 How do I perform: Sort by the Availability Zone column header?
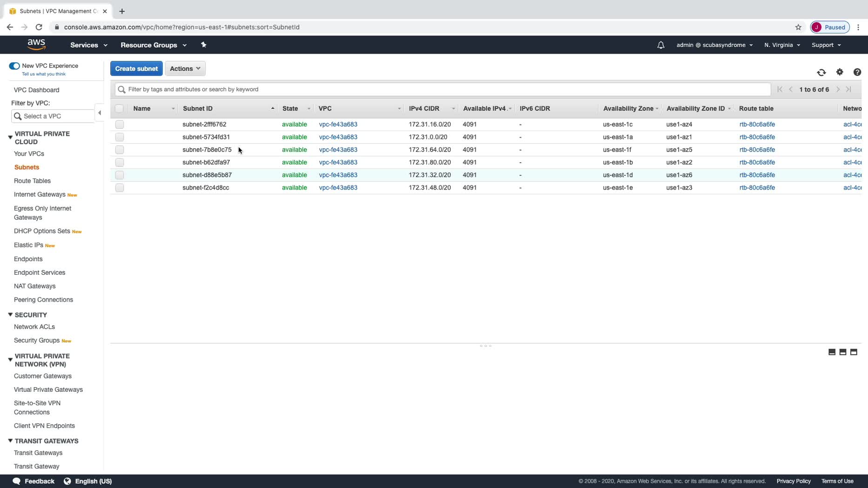(630, 109)
